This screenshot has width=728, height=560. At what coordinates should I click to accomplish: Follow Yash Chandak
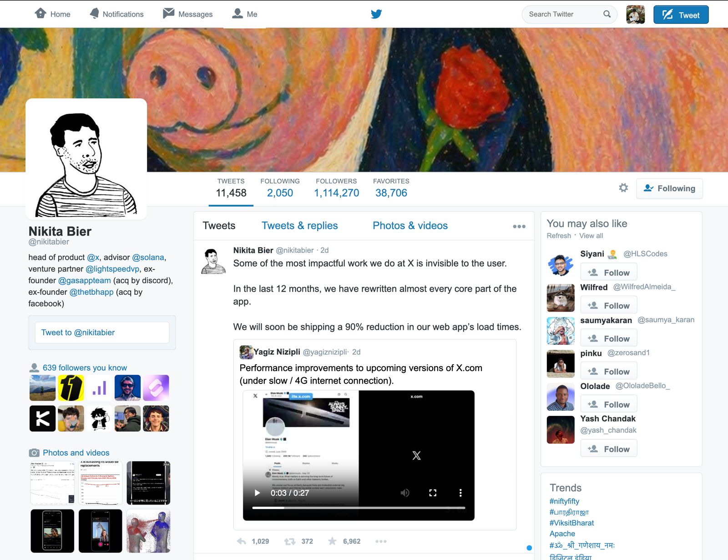[x=609, y=449]
